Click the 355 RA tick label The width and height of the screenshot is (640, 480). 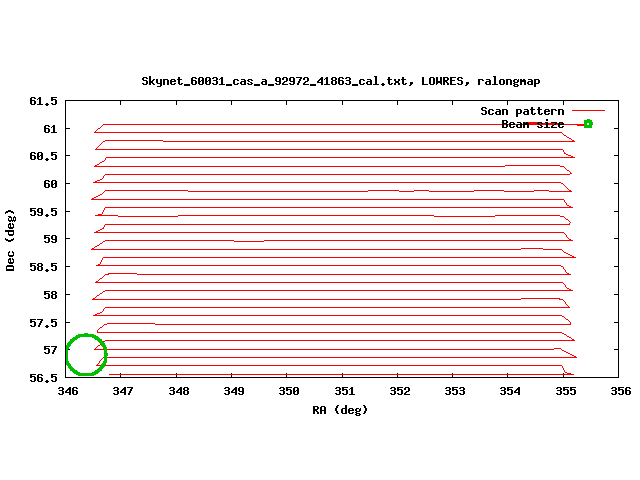tap(566, 391)
